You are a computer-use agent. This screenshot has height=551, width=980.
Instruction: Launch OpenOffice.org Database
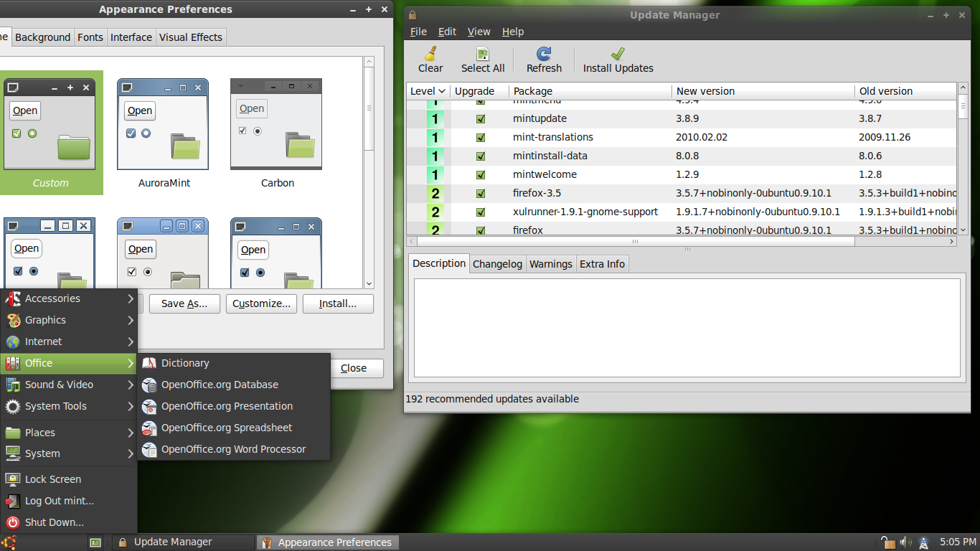pos(234,385)
